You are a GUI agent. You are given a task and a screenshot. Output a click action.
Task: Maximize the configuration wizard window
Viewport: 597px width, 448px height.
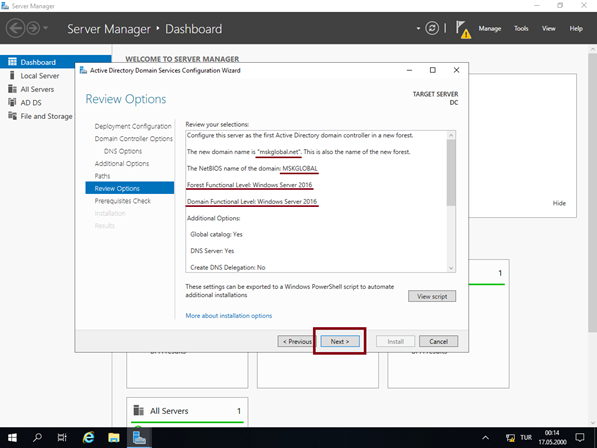433,70
